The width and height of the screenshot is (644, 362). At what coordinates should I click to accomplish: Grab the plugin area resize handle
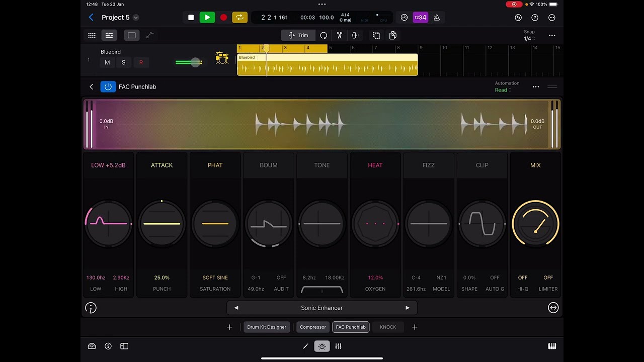pos(552,86)
